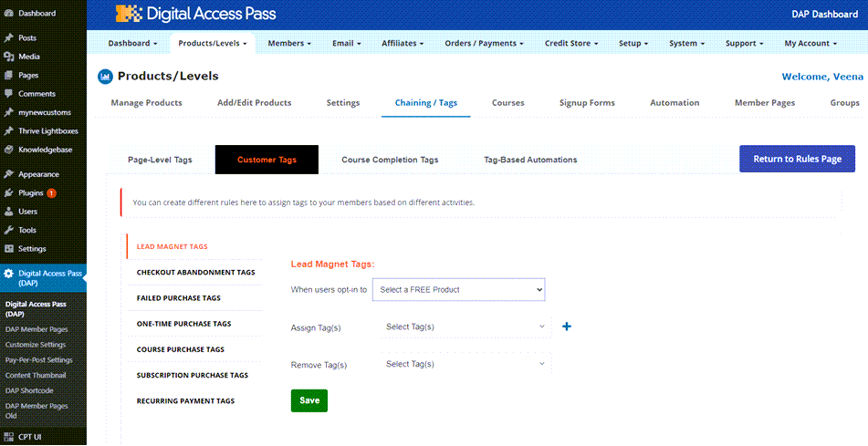Viewport: 868px width, 446px height.
Task: Expand the Setup dropdown menu
Action: coord(633,43)
